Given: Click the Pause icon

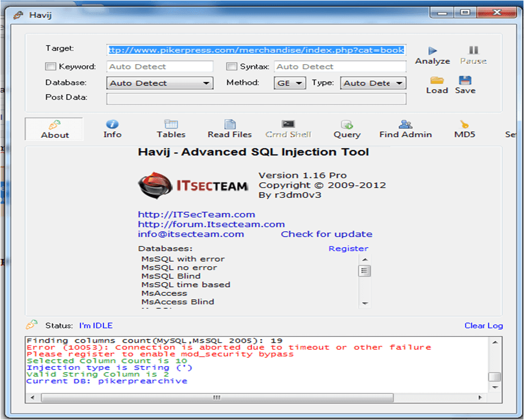Looking at the screenshot, I should [473, 50].
